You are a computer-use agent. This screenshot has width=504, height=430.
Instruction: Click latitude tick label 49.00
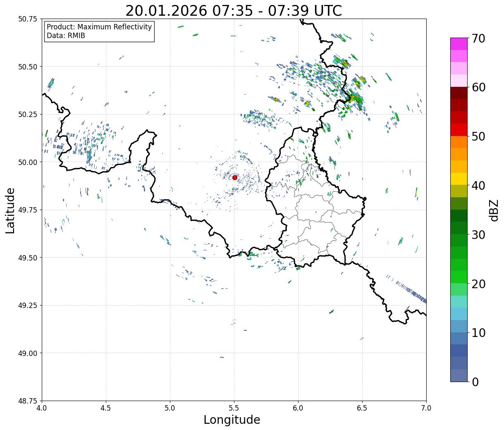[28, 353]
